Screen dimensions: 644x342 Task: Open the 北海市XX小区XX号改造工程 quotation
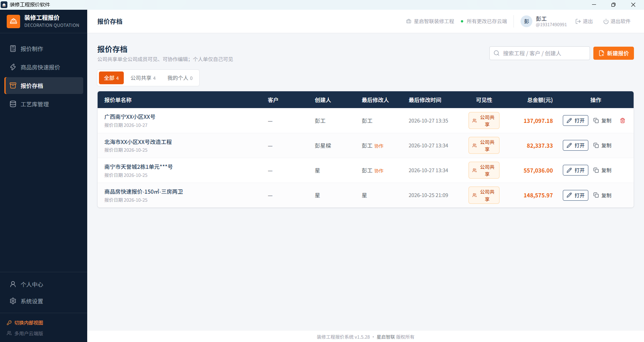coord(575,145)
